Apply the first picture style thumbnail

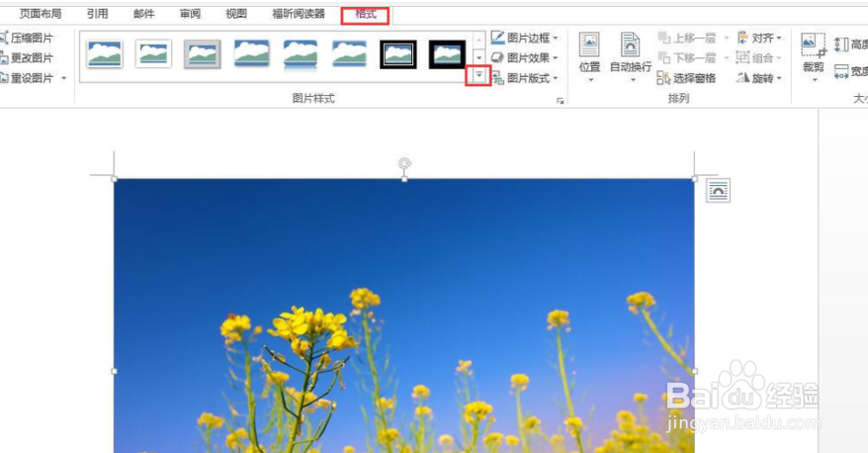click(x=105, y=54)
